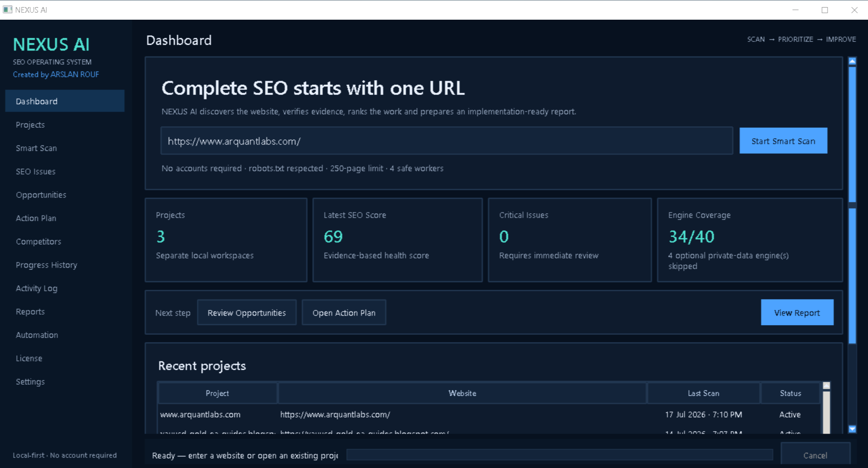Viewport: 868px width, 468px height.
Task: Click the Cancel button
Action: (815, 455)
